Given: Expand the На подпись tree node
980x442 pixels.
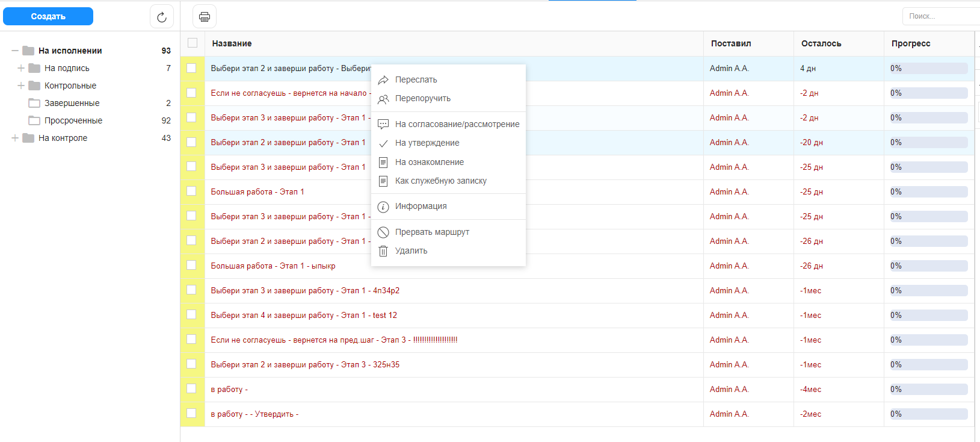Looking at the screenshot, I should (21, 68).
